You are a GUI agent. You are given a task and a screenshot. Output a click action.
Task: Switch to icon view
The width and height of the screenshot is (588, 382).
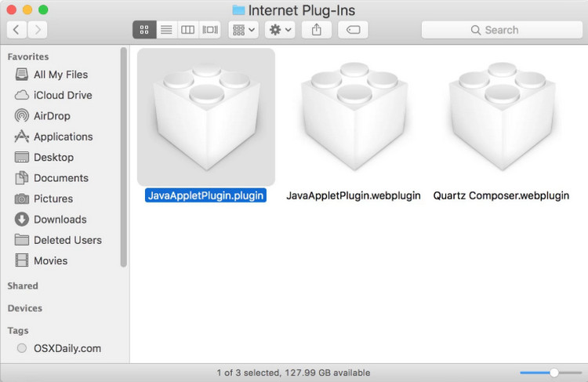(144, 30)
